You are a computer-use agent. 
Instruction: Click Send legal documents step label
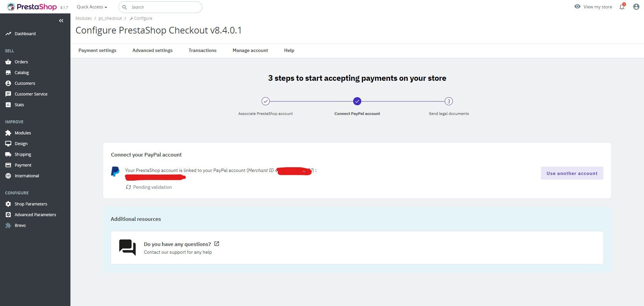coord(449,114)
